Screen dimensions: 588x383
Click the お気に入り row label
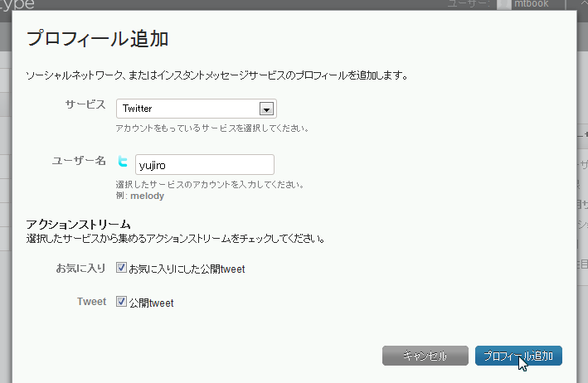[x=80, y=269]
